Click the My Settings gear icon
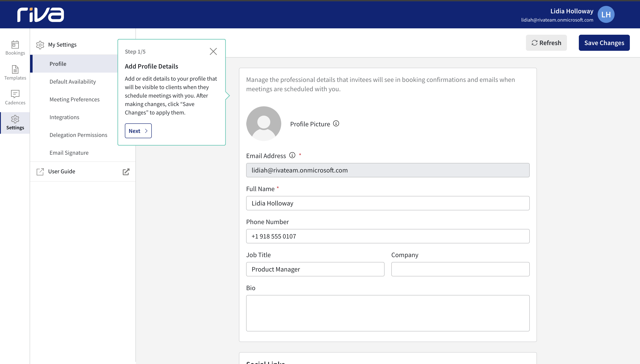The image size is (640, 364). pyautogui.click(x=40, y=45)
